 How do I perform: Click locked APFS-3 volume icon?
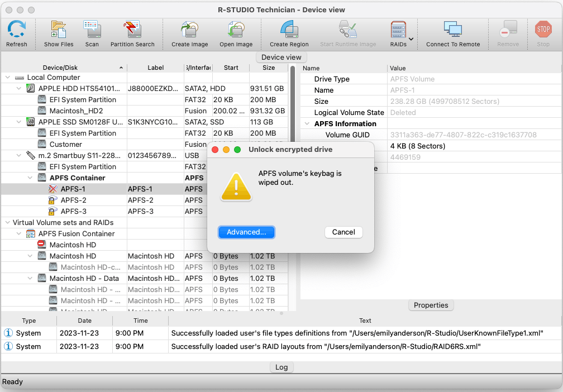[53, 211]
